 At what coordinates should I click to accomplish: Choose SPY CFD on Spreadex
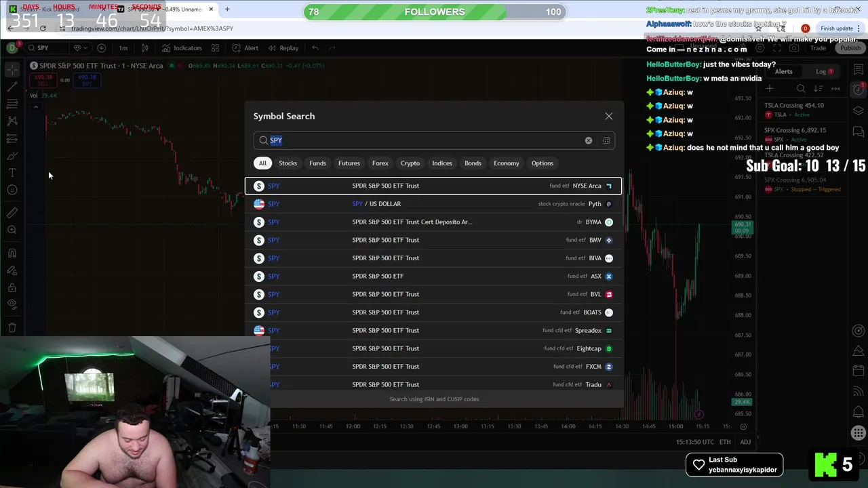point(433,331)
